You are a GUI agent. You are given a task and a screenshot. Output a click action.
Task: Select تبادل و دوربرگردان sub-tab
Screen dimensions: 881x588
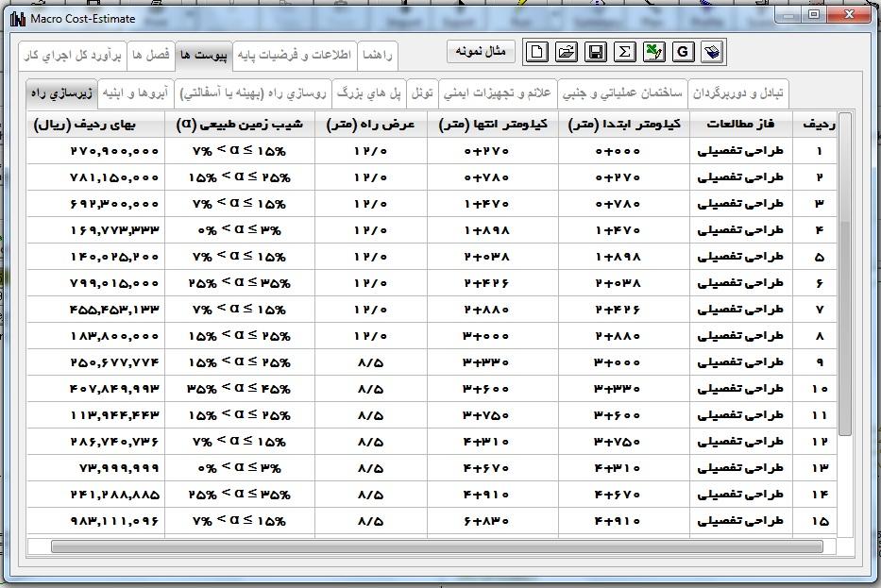pyautogui.click(x=737, y=92)
